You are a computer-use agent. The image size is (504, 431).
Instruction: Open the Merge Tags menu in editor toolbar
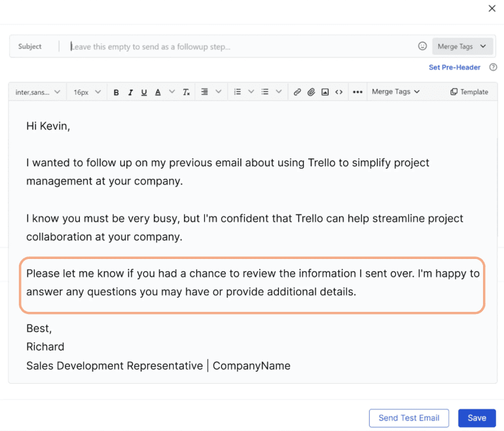coord(395,92)
